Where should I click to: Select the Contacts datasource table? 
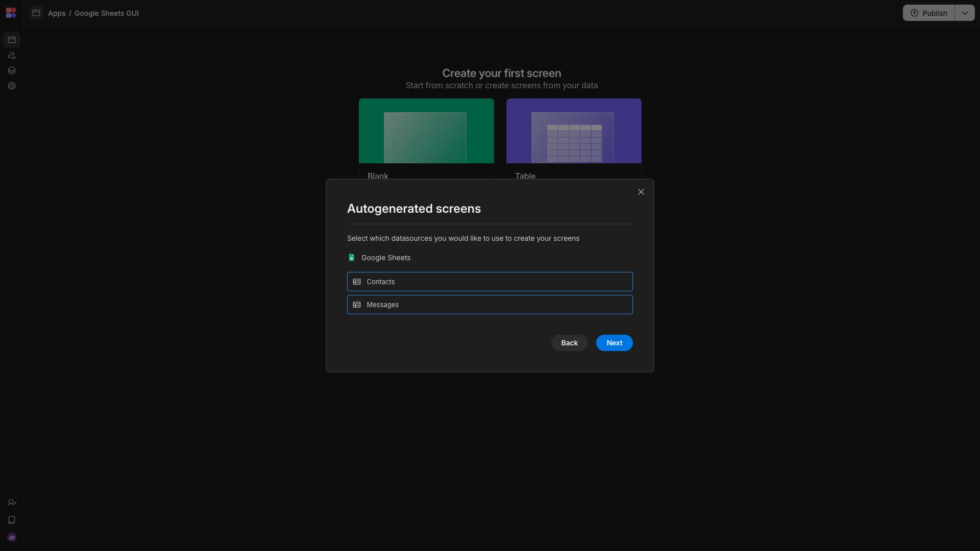click(x=489, y=282)
